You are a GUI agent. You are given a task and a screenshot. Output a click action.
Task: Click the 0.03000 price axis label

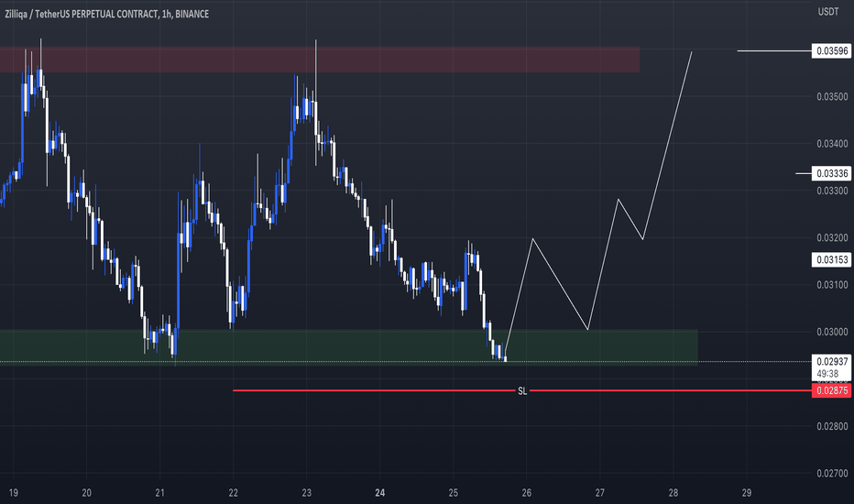[x=832, y=332]
